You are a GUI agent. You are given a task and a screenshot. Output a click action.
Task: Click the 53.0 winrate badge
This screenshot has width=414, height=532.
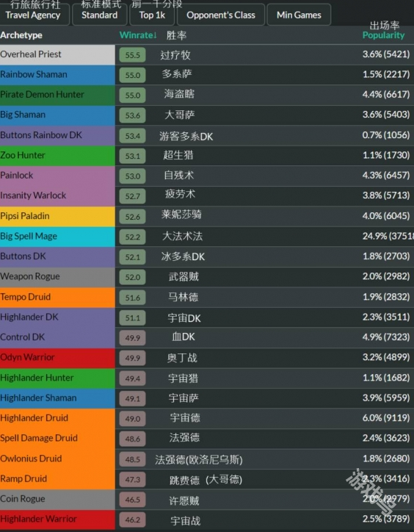point(133,176)
